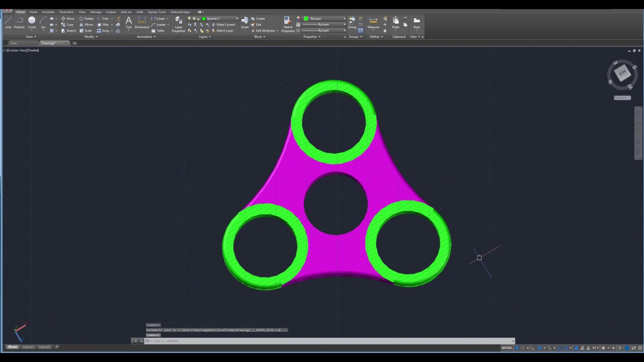Screen dimensions: 644x362
Task: Expand the Modify panel dropdown
Action: (x=91, y=37)
